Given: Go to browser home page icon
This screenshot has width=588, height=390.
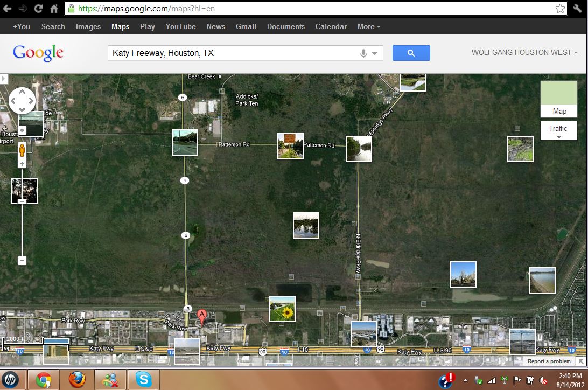Looking at the screenshot, I should coord(54,8).
